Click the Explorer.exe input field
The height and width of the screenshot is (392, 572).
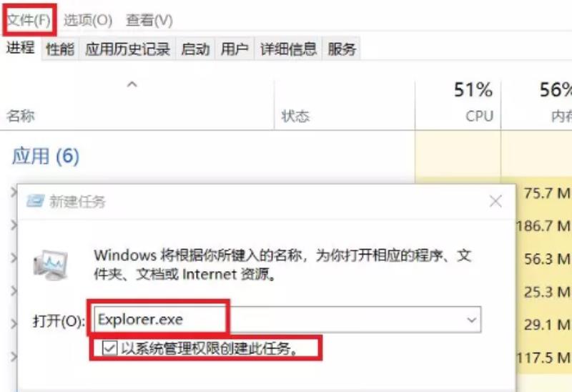[x=287, y=320]
